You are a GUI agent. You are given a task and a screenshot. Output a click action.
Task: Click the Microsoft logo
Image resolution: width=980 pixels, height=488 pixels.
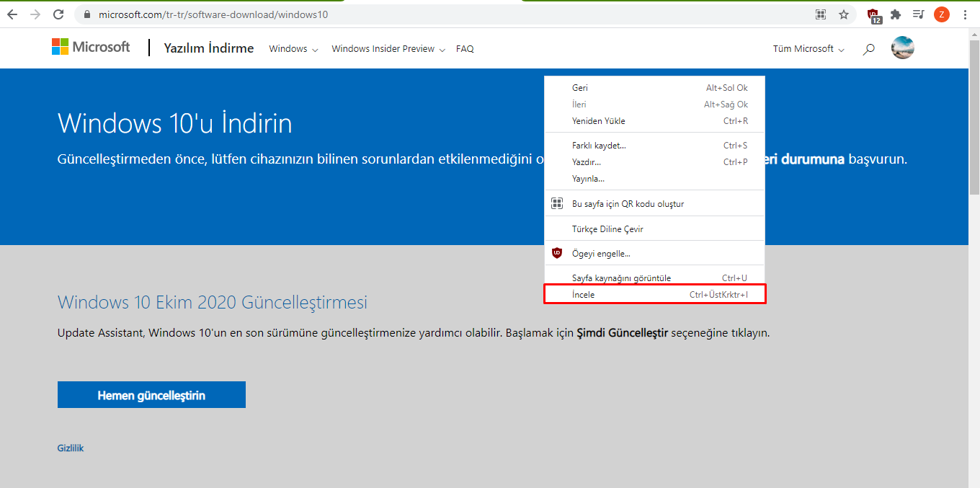pos(91,47)
